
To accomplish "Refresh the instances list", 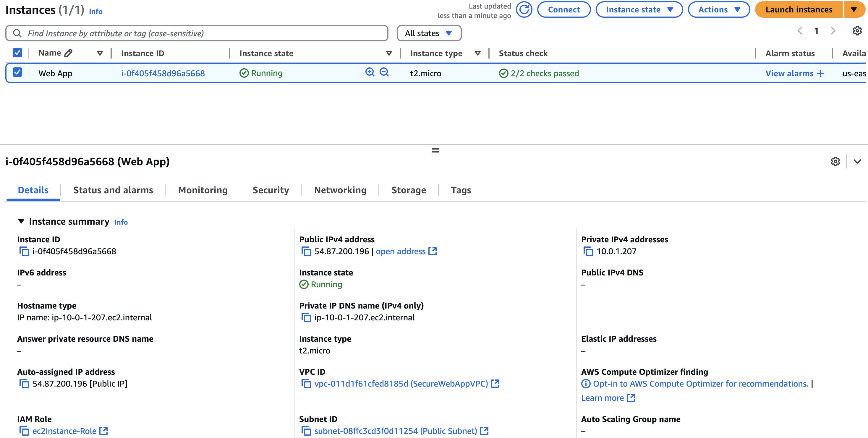I will click(524, 9).
